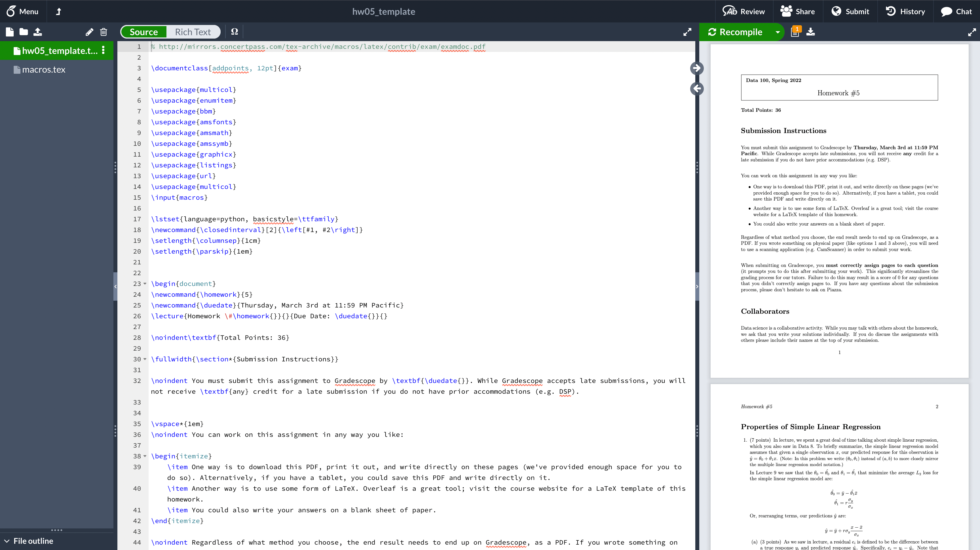The height and width of the screenshot is (550, 980).
Task: Delete the selected file with trash icon
Action: click(x=103, y=32)
